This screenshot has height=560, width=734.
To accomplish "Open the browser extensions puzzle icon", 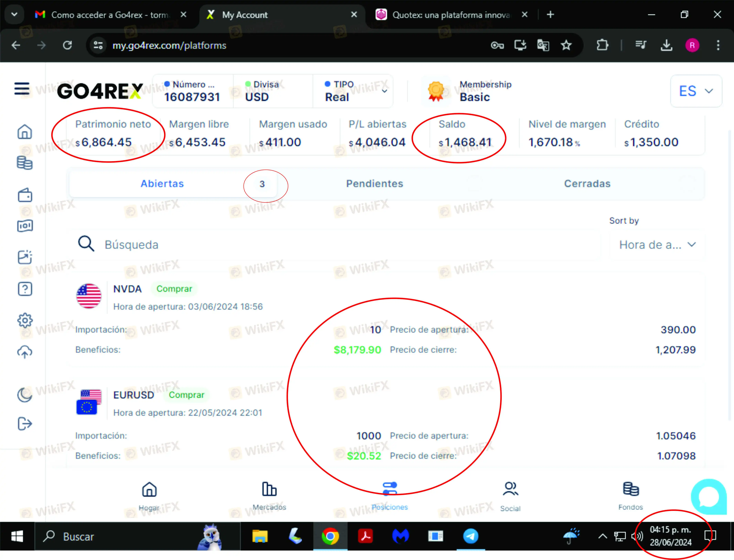I will tap(602, 45).
